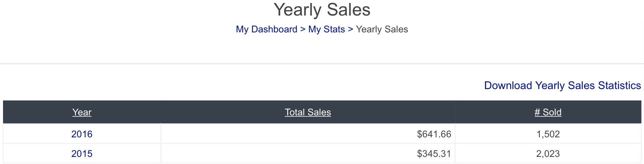Image resolution: width=644 pixels, height=164 pixels.
Task: Click the Yearly Sales page heading
Action: [x=322, y=10]
